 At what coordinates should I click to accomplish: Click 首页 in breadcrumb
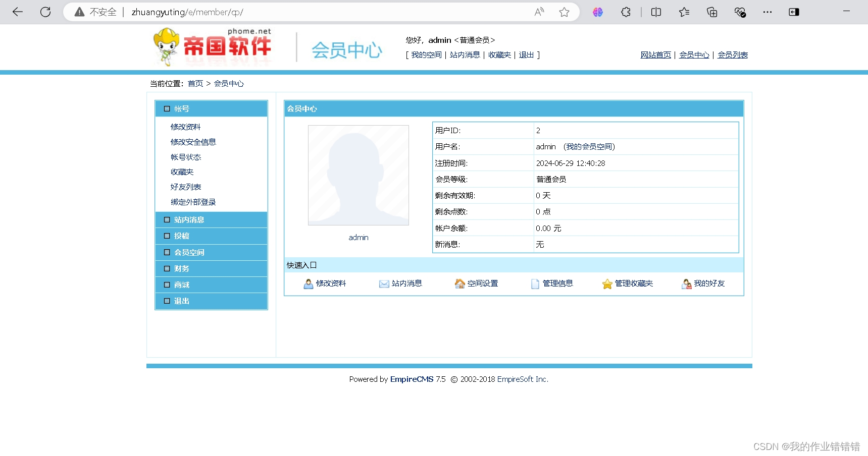click(x=195, y=84)
